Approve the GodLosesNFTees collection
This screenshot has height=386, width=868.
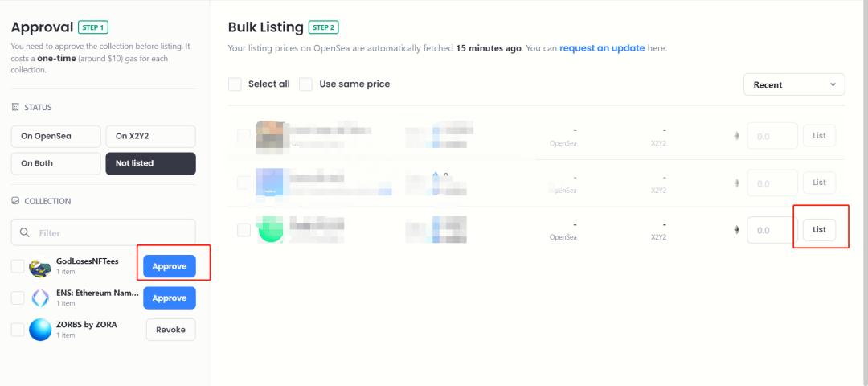click(x=169, y=266)
